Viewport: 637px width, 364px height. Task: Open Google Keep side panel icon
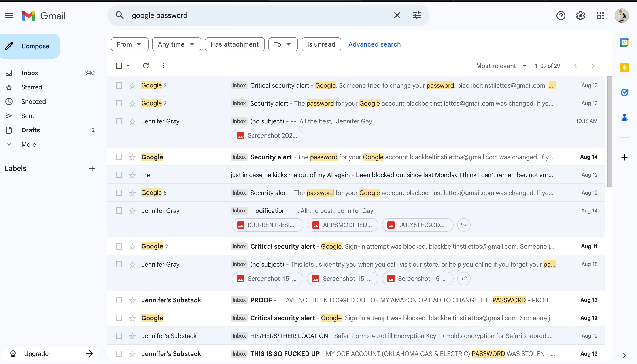click(x=624, y=68)
